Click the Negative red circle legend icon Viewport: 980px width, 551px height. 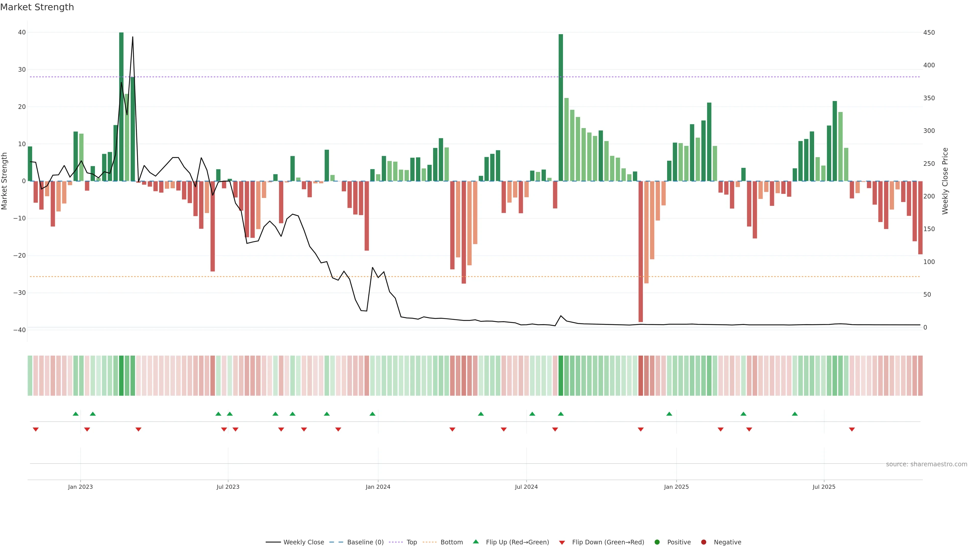click(x=703, y=542)
